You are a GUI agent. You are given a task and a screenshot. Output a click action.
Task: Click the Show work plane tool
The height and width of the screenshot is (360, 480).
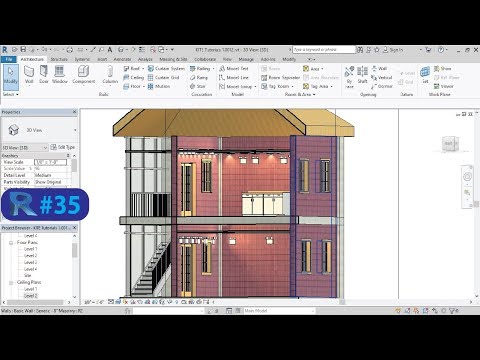442,68
